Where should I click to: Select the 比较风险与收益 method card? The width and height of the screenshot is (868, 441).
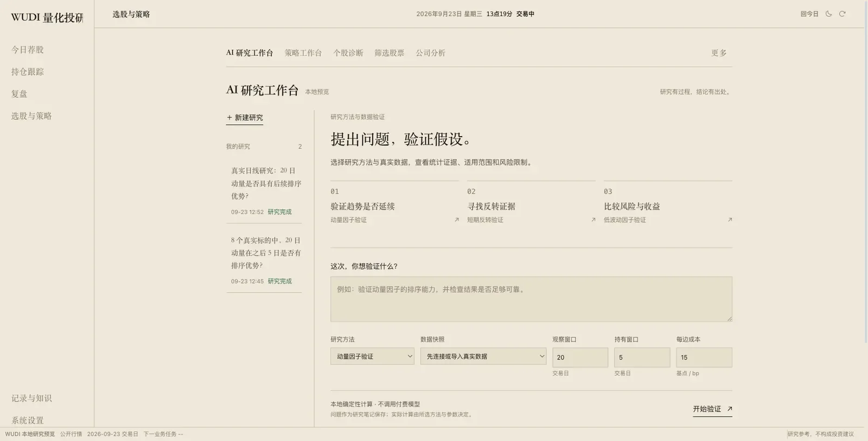pos(668,206)
